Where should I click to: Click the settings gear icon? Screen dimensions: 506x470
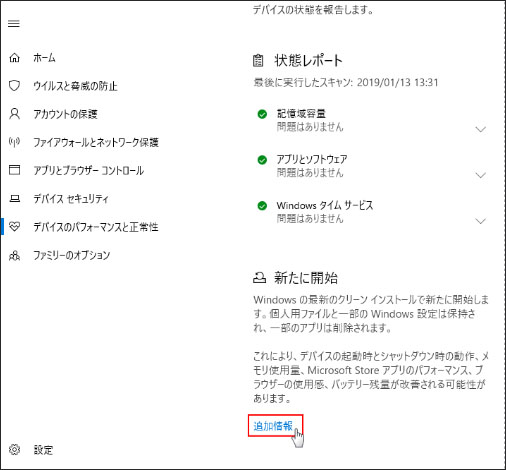(x=14, y=449)
